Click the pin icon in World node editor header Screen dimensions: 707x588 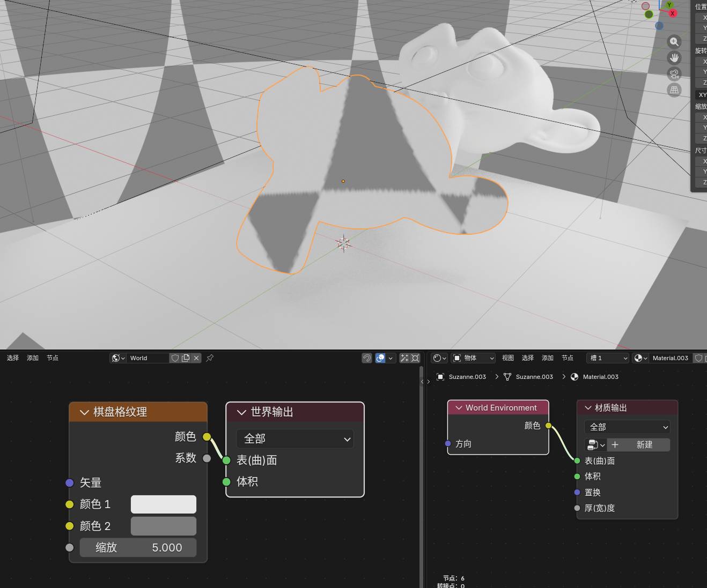[x=210, y=358]
